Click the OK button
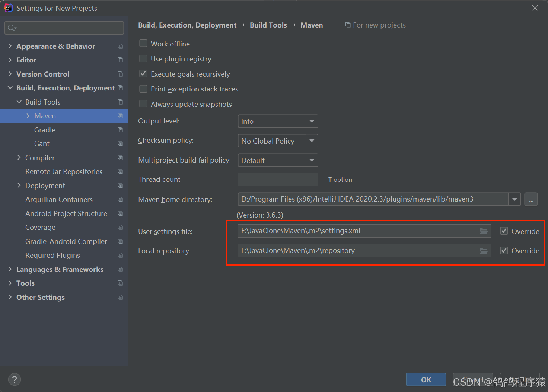The width and height of the screenshot is (548, 392). [426, 380]
